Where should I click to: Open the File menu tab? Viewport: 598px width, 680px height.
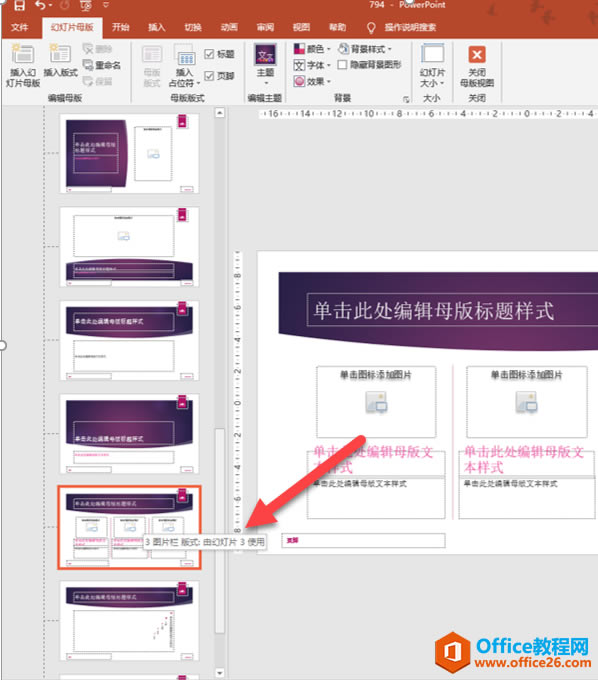point(20,27)
